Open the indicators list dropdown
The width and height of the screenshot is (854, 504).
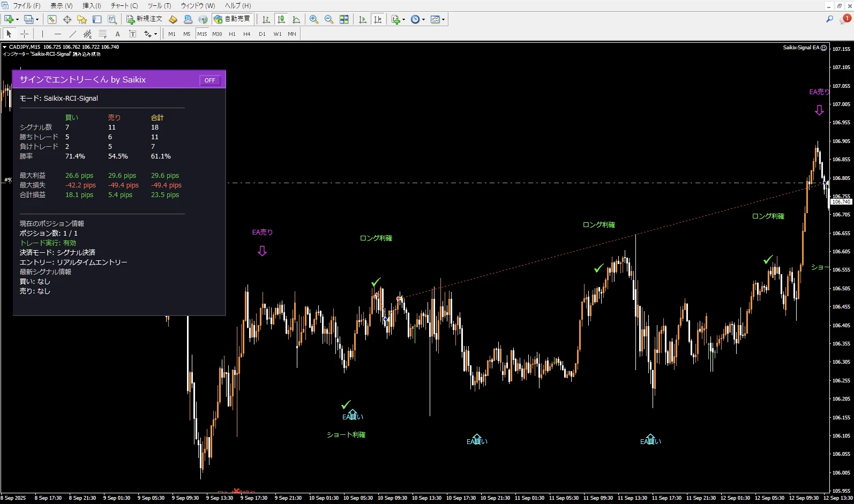[x=403, y=19]
